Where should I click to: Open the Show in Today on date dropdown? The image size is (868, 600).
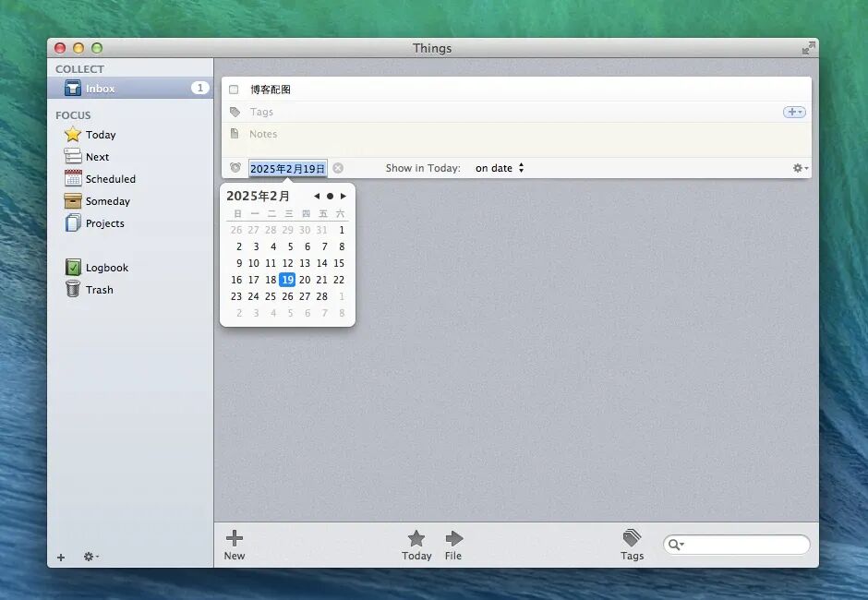pyautogui.click(x=500, y=168)
